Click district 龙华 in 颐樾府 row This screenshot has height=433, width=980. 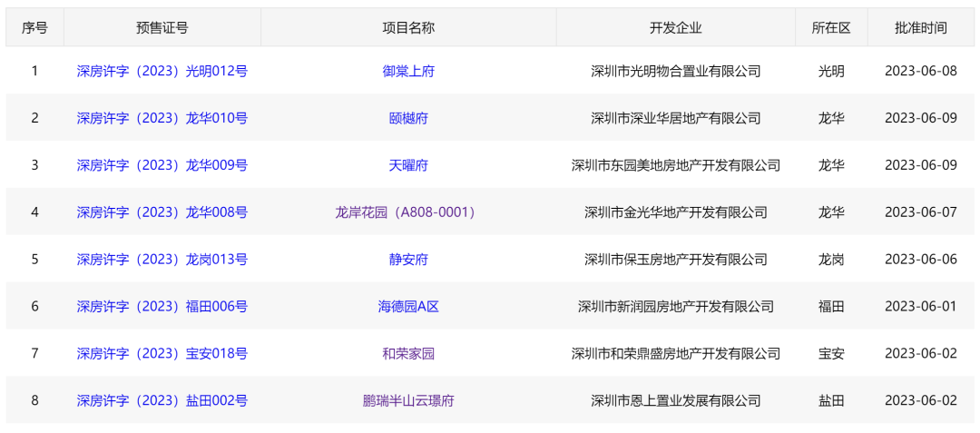pyautogui.click(x=831, y=118)
